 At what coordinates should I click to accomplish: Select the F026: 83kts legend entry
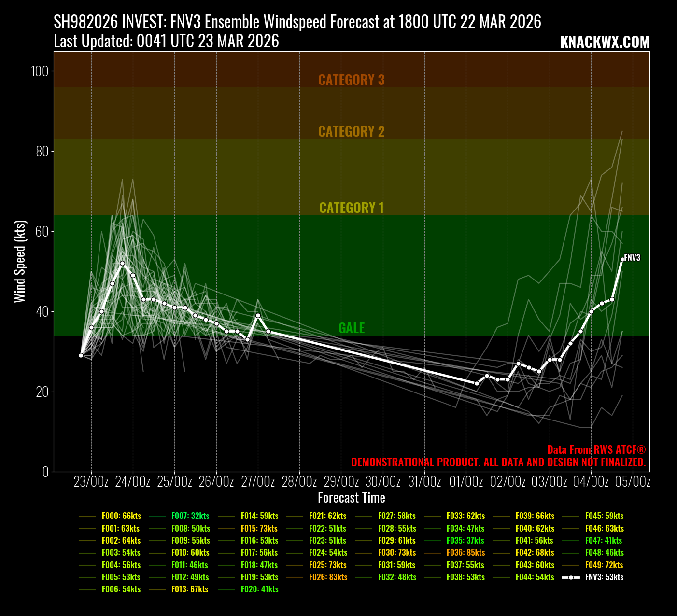(328, 577)
